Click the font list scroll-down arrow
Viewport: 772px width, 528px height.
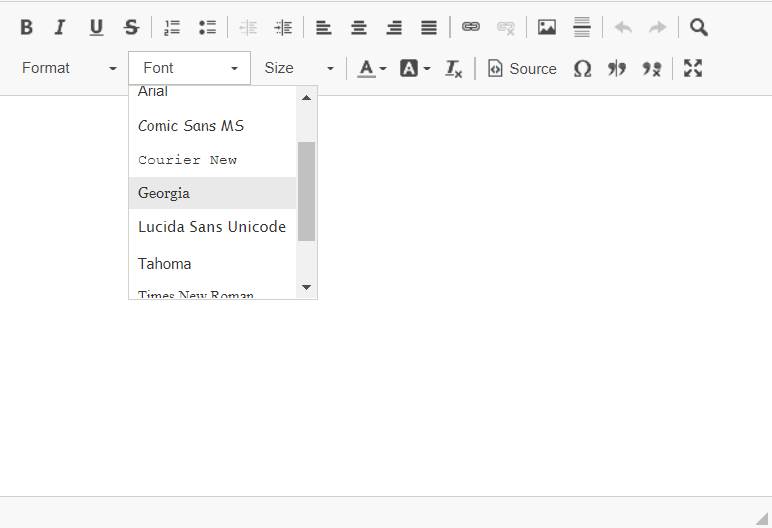(x=307, y=287)
